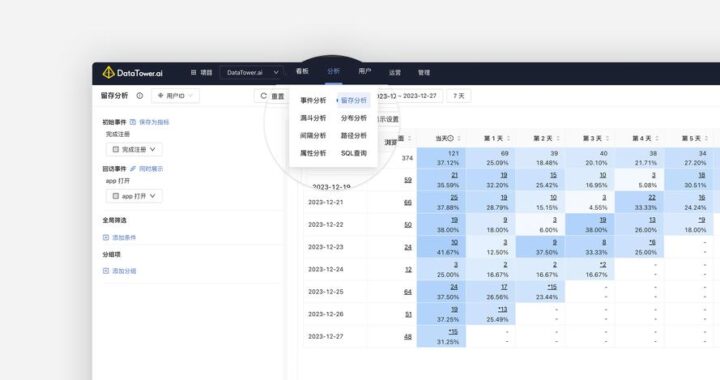Click user count 48 in 2023-12-27 row
The height and width of the screenshot is (380, 720).
(408, 337)
